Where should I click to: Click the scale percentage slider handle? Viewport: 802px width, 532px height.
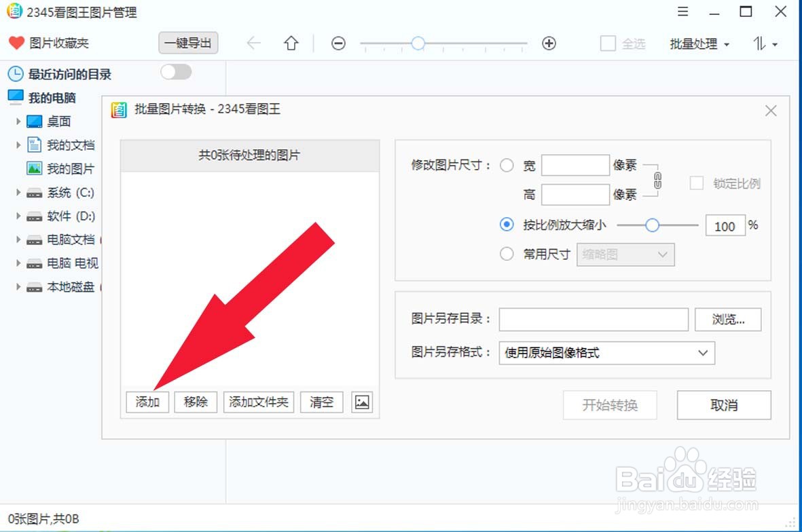[x=652, y=225]
